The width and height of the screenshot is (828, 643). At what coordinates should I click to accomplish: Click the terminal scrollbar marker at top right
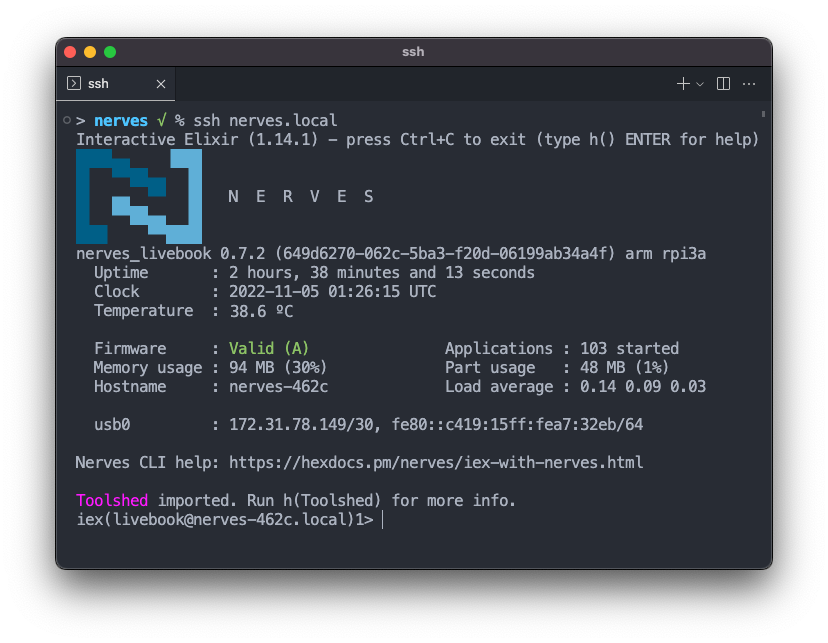pyautogui.click(x=763, y=114)
